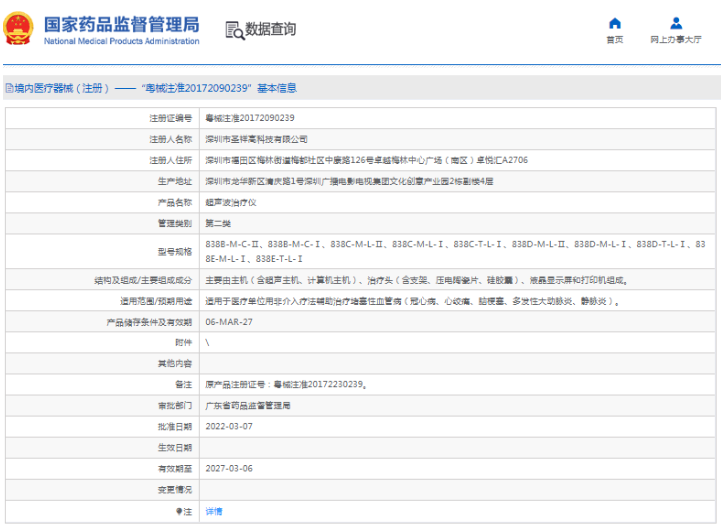Click the 注册人住所 label
Screen dimensions: 721x529
[171, 160]
